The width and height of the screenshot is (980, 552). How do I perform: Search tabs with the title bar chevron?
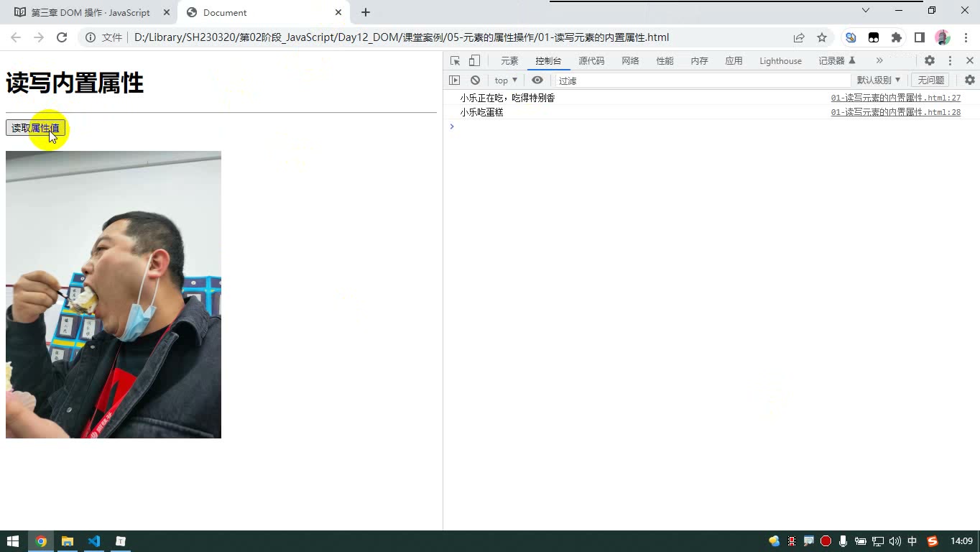point(866,10)
